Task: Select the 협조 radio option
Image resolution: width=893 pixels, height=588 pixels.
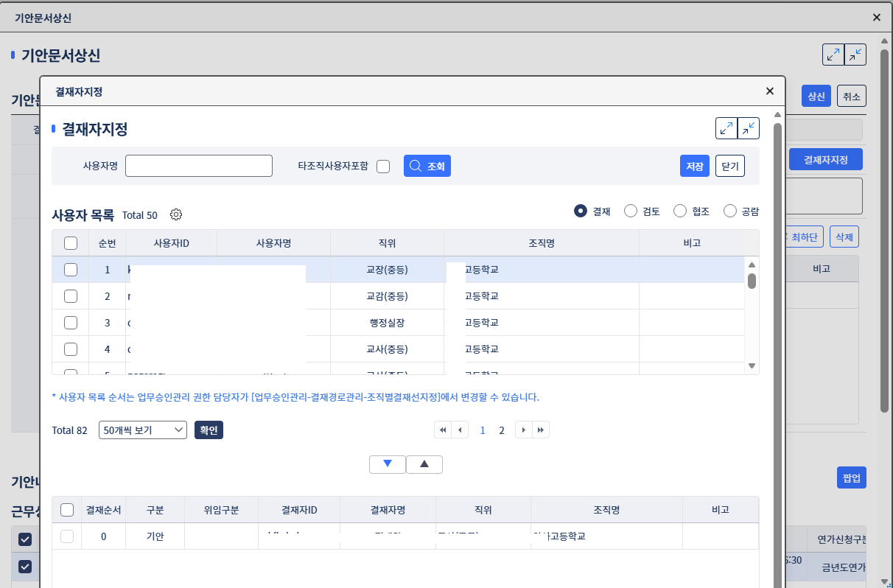Action: pyautogui.click(x=680, y=211)
